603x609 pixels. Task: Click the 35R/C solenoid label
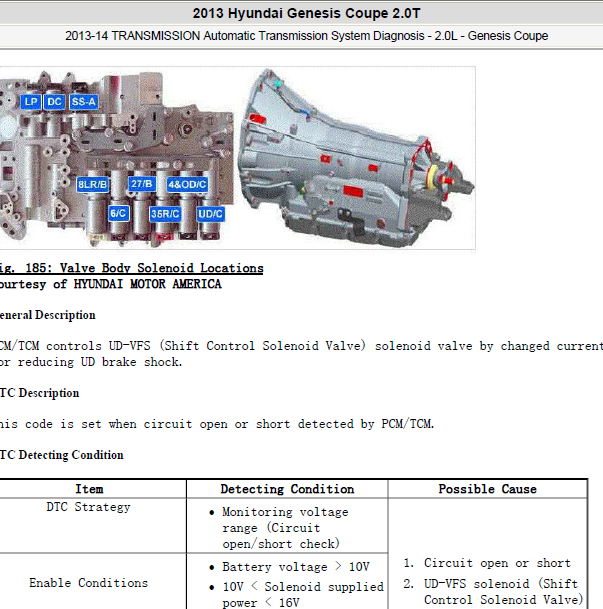[x=165, y=214]
